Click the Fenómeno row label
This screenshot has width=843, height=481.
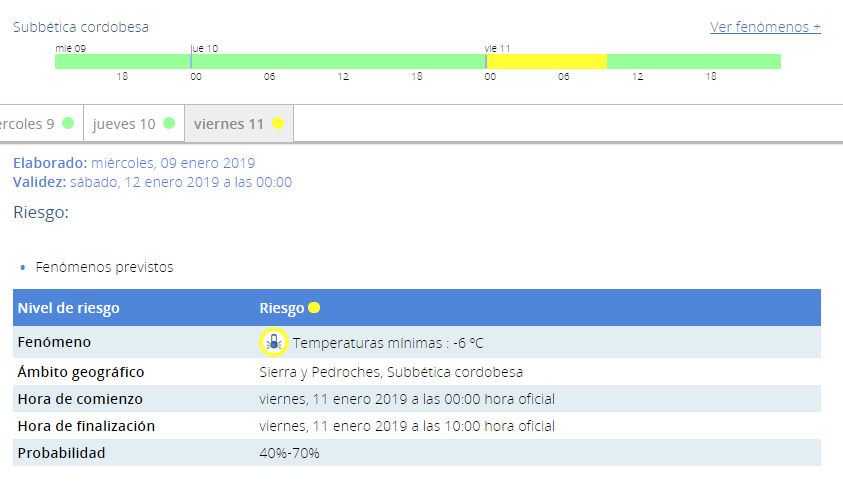(x=54, y=342)
